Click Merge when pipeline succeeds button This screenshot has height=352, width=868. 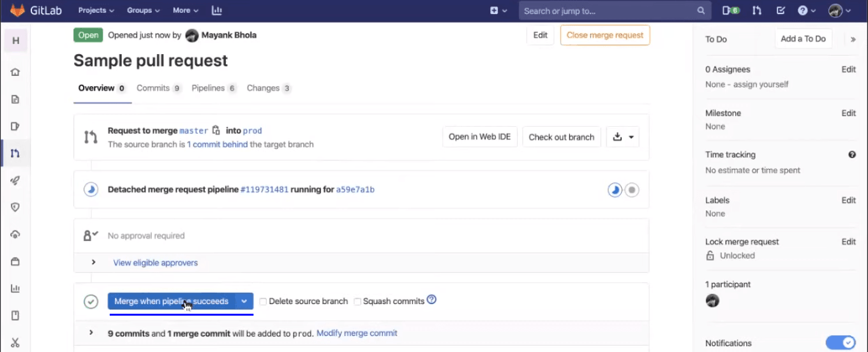(x=171, y=301)
